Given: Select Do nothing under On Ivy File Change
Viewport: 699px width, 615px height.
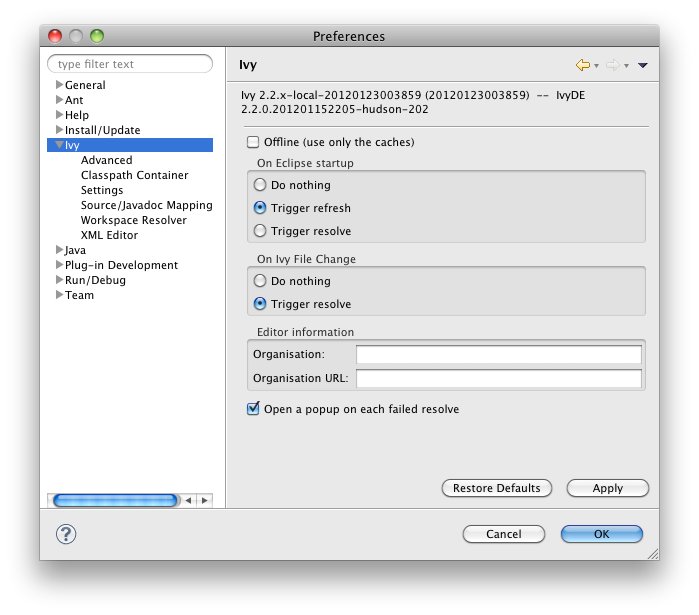Looking at the screenshot, I should tap(260, 281).
